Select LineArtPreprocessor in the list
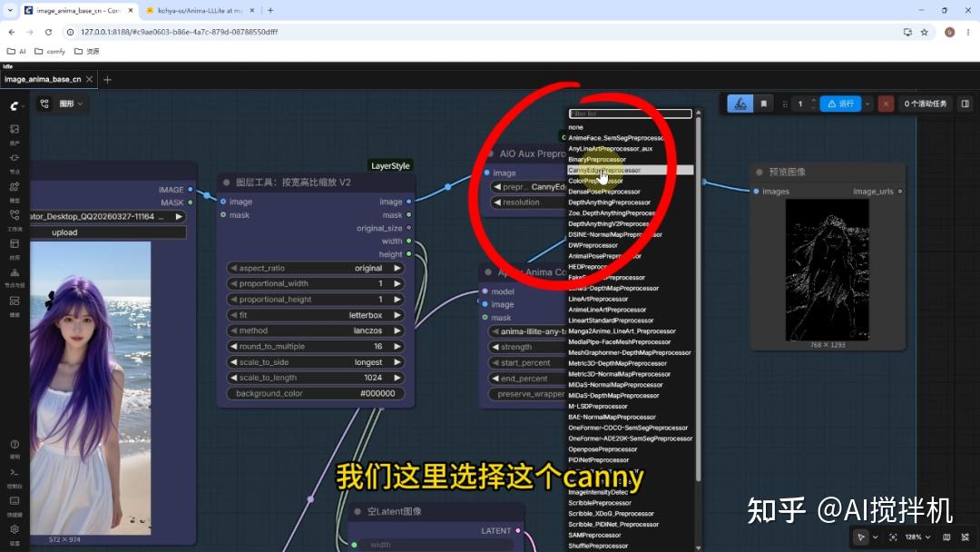This screenshot has width=980, height=552. [598, 299]
